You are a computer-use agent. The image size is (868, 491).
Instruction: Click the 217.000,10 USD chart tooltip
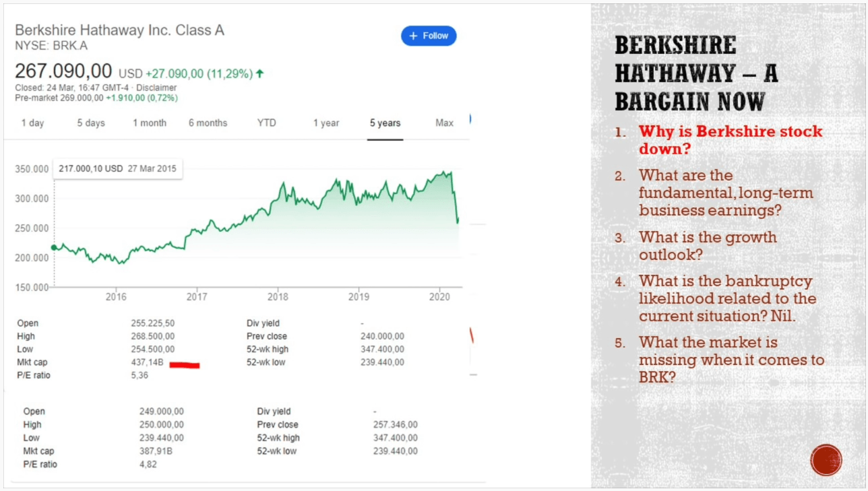click(117, 168)
